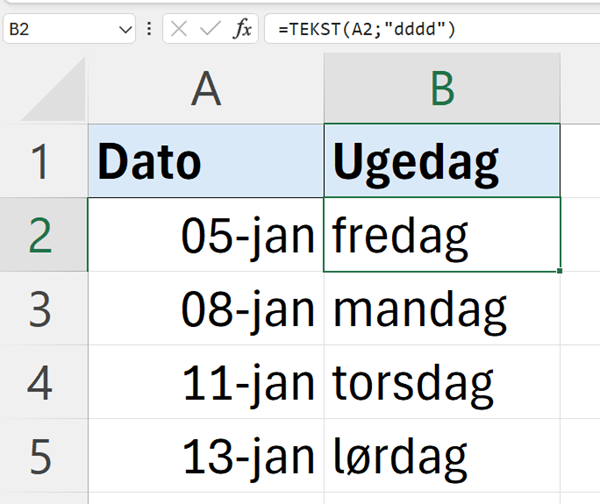Expand the Name Box dropdown arrow
The width and height of the screenshot is (600, 504).
(125, 30)
